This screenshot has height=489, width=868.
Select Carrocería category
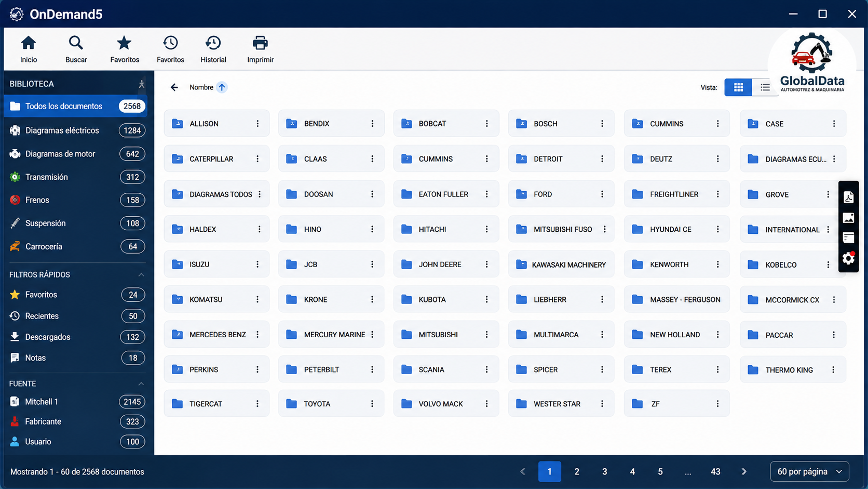coord(76,246)
